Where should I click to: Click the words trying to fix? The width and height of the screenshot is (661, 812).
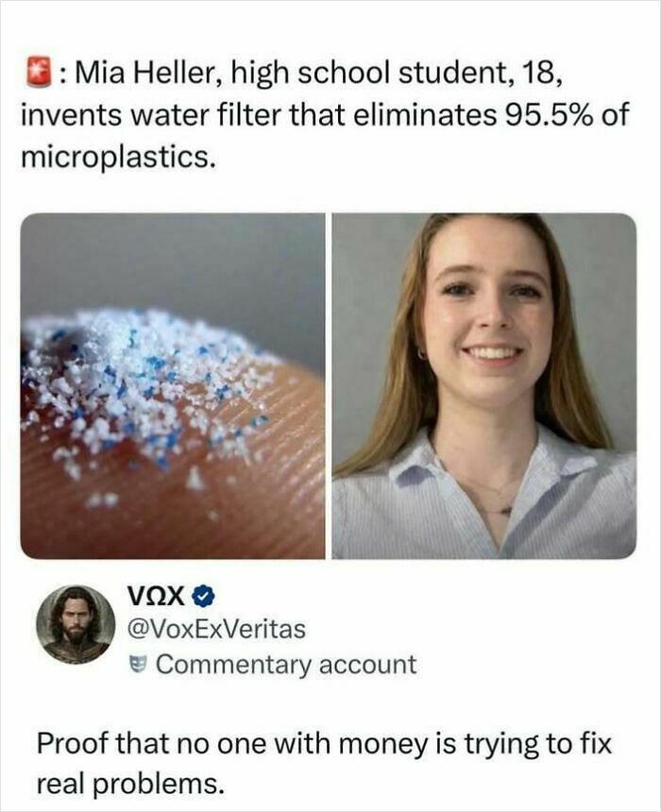[x=537, y=744]
